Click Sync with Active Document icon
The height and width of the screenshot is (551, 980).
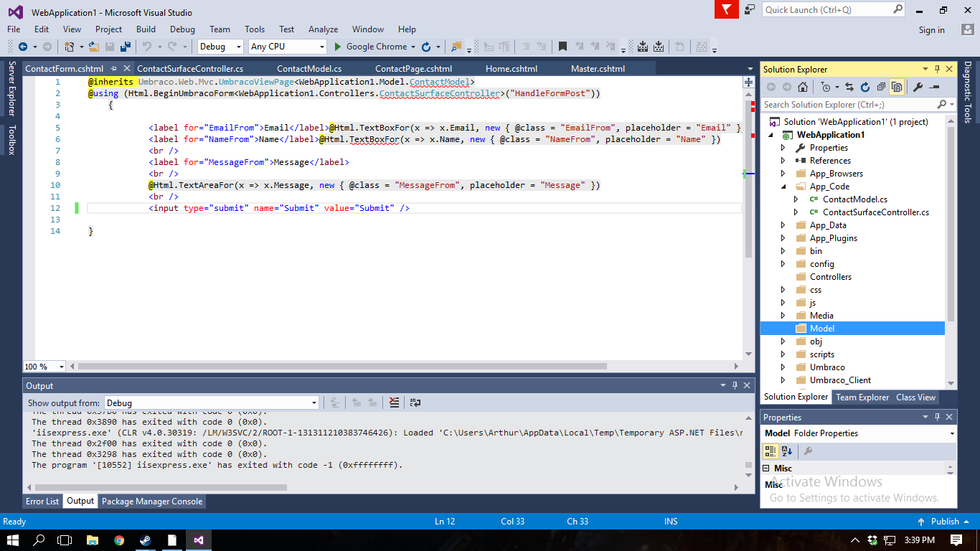click(849, 87)
